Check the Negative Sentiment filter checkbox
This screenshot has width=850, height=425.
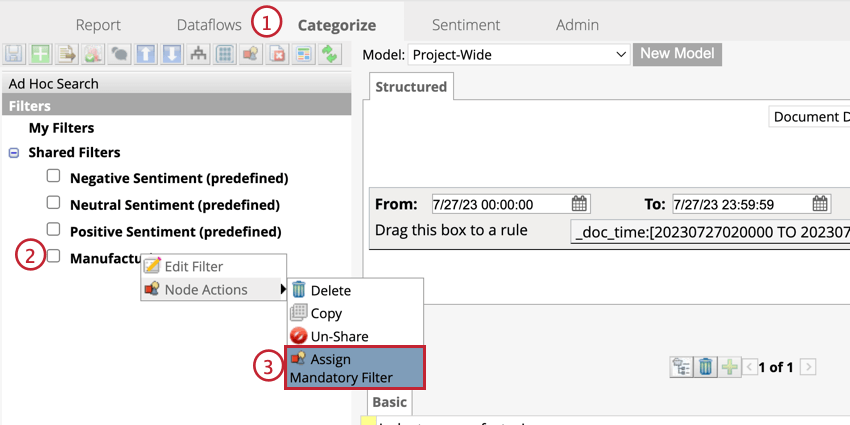pos(53,176)
